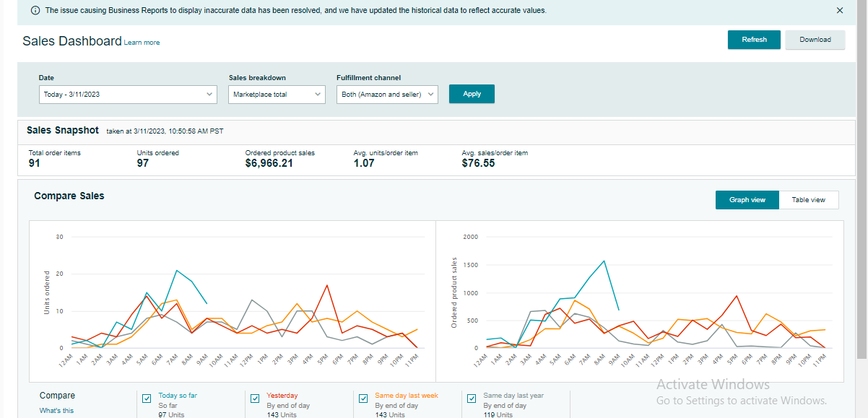This screenshot has height=418, width=868.
Task: Switch to Graph view
Action: [x=747, y=200]
